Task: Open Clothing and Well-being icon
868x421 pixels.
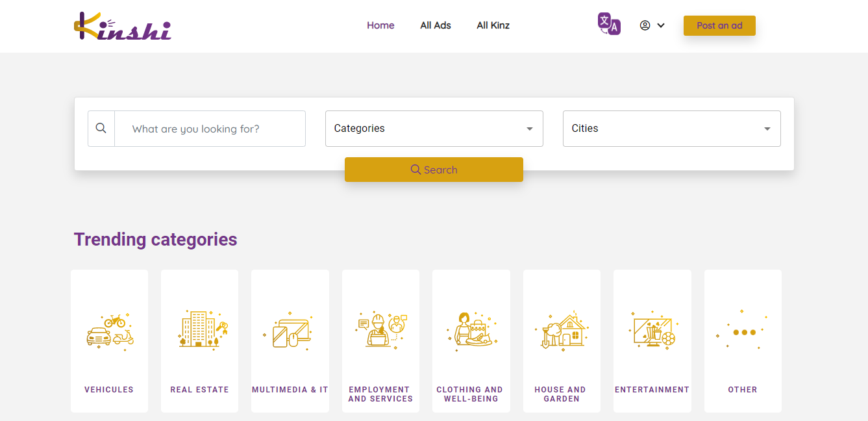Action: [x=471, y=330]
